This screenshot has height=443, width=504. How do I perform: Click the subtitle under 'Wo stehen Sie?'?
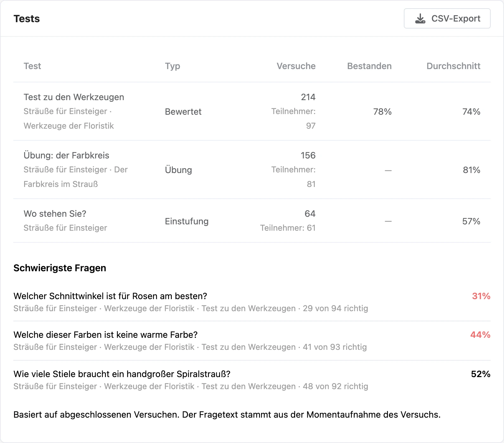point(65,228)
